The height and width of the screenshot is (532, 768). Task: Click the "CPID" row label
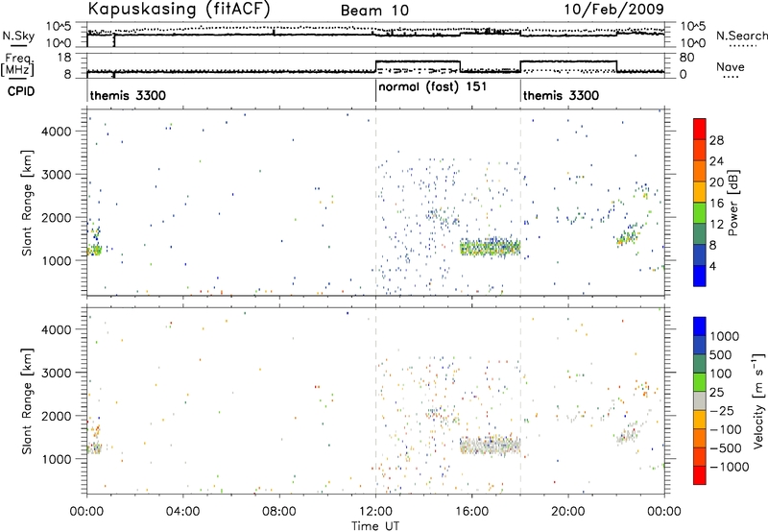pos(21,91)
